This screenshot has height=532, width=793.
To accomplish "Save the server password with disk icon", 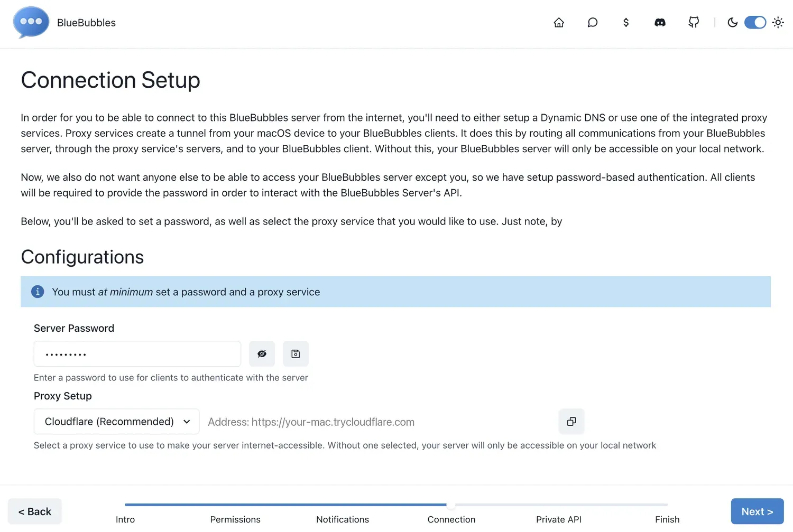I will coord(296,354).
